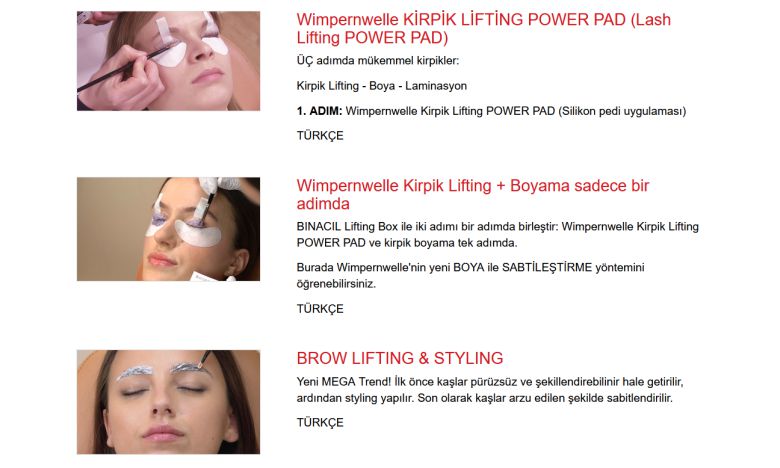The width and height of the screenshot is (780, 468).
Task: Click the KİRPİK LİFTİNG POWER PAD heading link
Action: (484, 28)
